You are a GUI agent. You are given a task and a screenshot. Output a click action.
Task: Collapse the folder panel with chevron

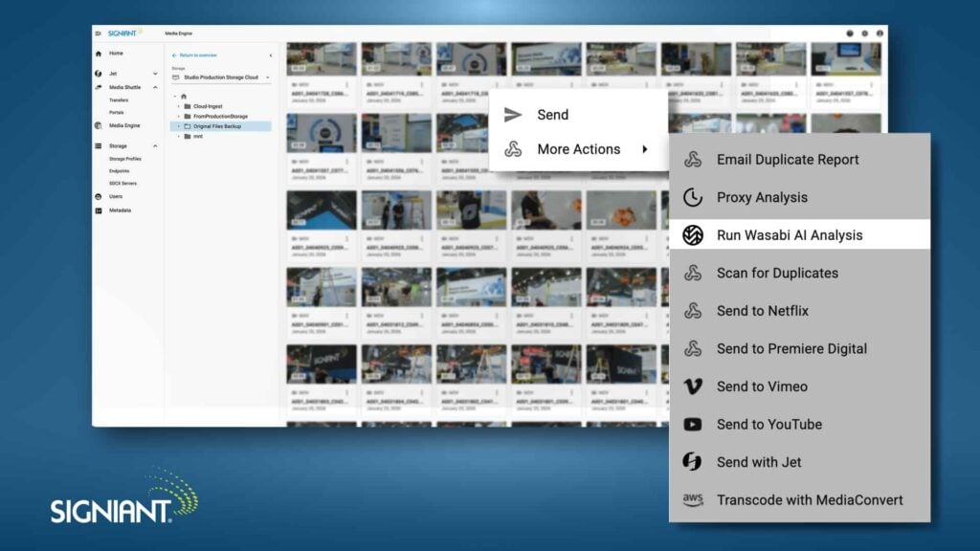coord(271,55)
